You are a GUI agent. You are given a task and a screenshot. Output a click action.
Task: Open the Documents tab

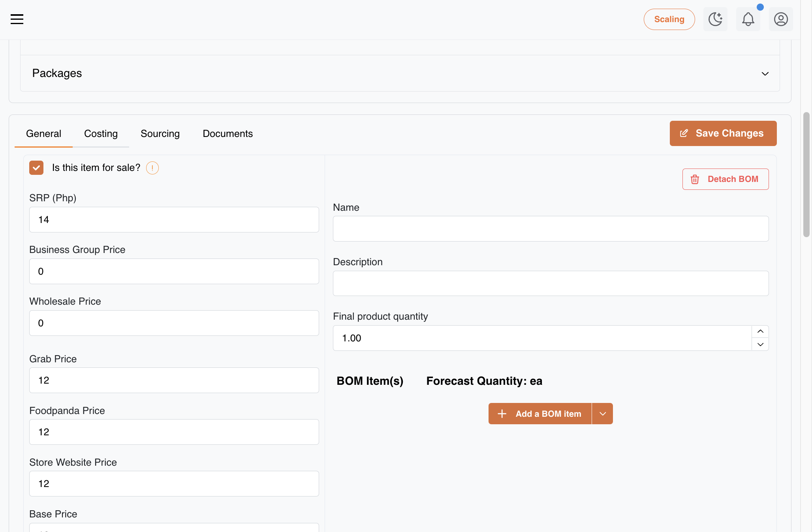point(227,134)
